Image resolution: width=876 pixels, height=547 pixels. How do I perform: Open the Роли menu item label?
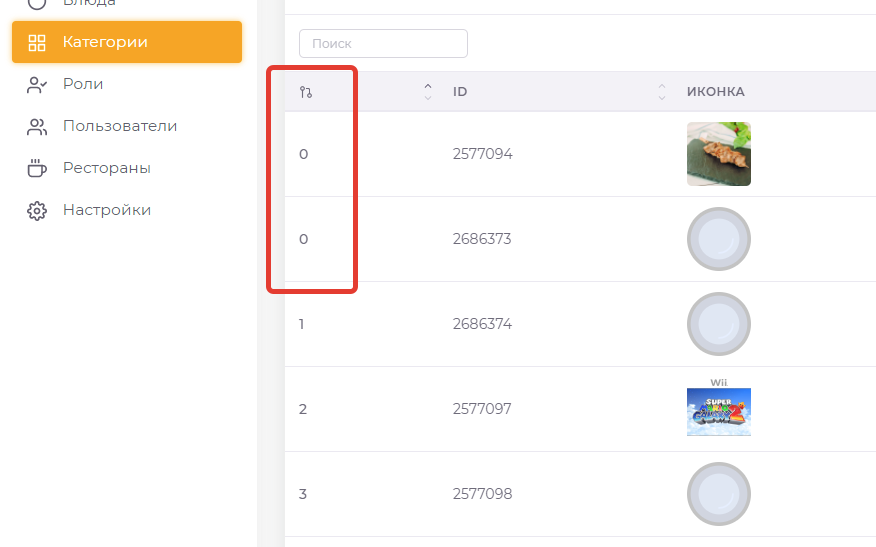[x=83, y=84]
